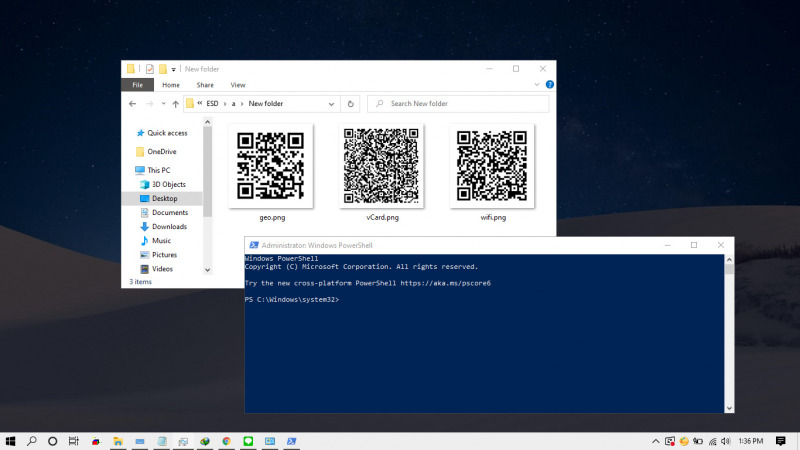Open the Windows Start menu

click(10, 441)
